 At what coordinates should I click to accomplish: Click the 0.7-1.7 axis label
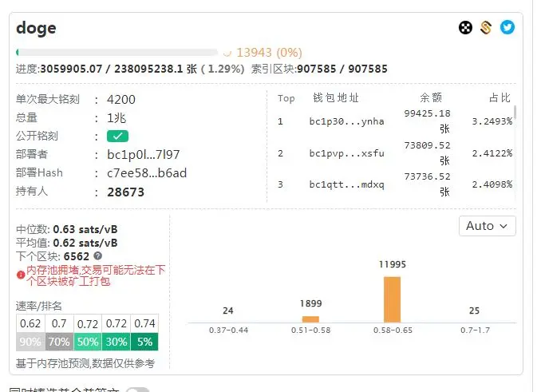[475, 331]
